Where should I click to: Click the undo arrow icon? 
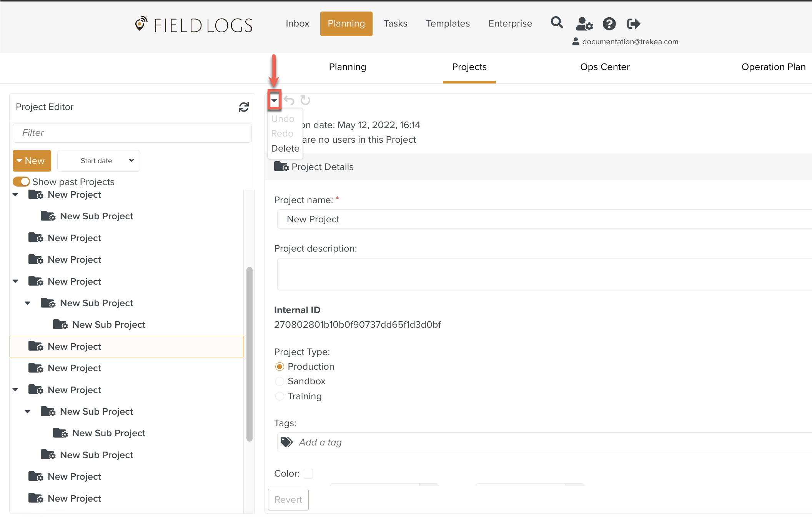(289, 101)
